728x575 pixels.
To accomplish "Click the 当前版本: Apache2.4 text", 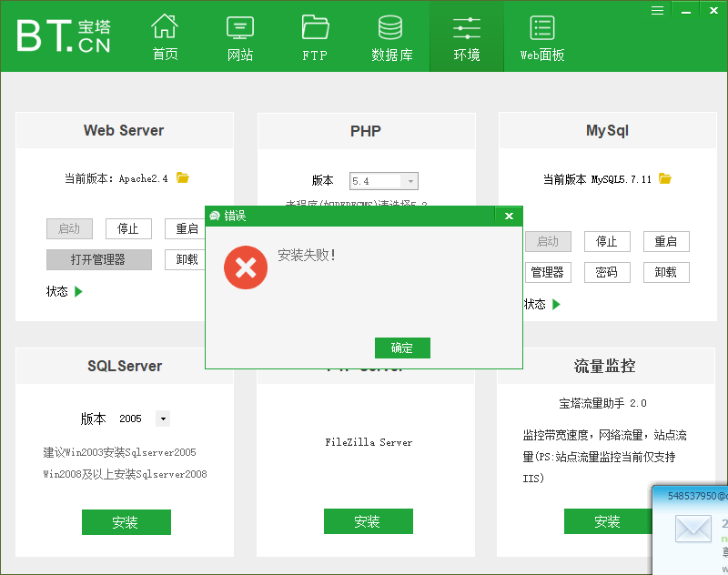I will [x=116, y=178].
